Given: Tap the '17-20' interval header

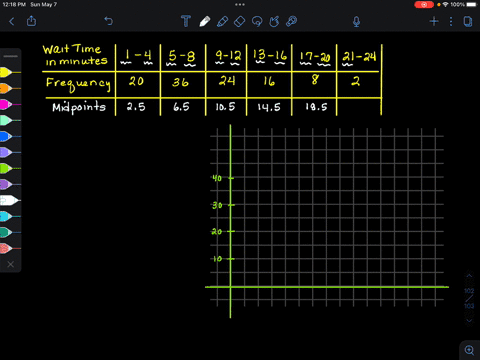Looking at the screenshot, I should tap(315, 57).
